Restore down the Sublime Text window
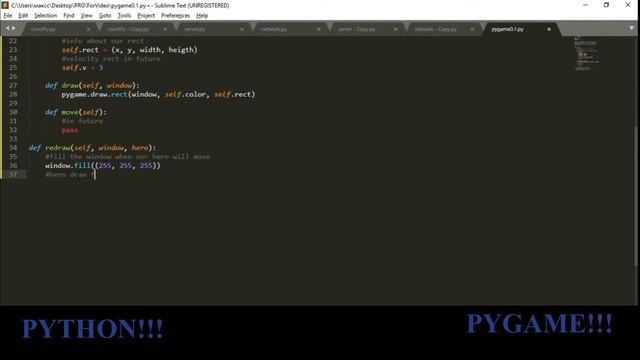This screenshot has height=360, width=640. point(607,5)
